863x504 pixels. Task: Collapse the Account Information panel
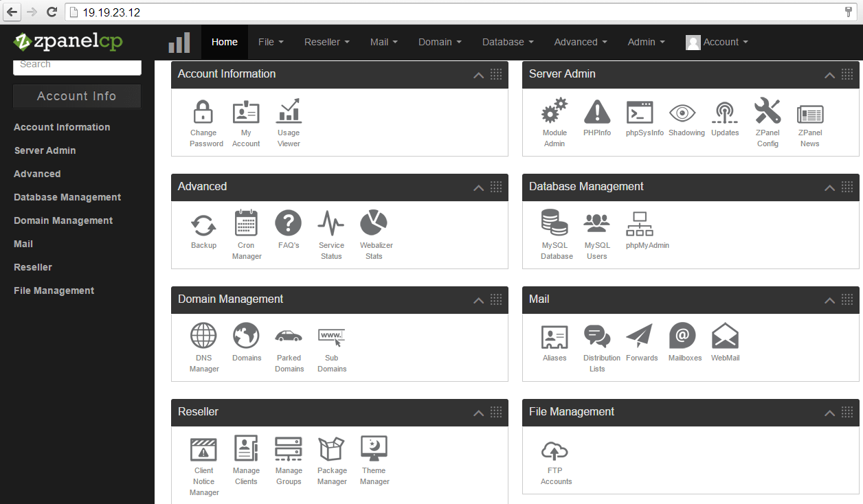[x=478, y=75]
